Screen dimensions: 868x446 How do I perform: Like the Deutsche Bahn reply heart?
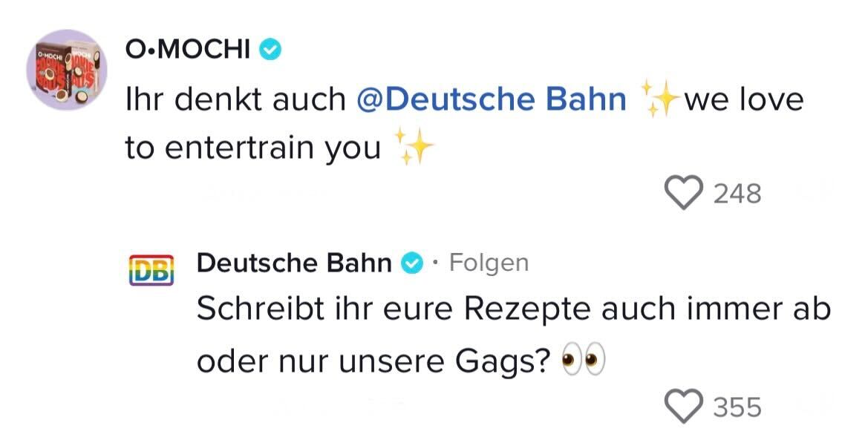682,407
